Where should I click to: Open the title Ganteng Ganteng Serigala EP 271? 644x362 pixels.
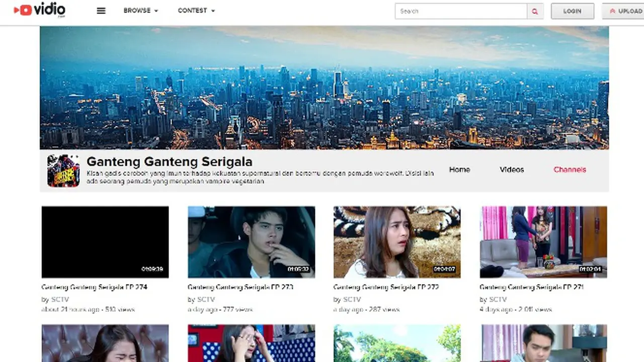532,288
